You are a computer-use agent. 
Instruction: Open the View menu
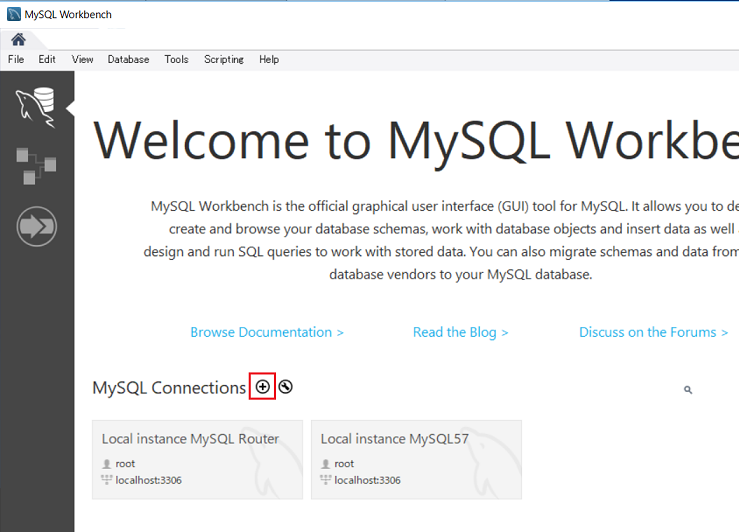click(82, 59)
